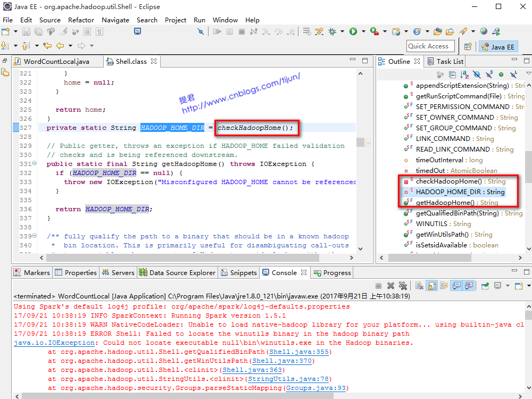Open the Navigate menu
The image size is (532, 399).
point(115,20)
